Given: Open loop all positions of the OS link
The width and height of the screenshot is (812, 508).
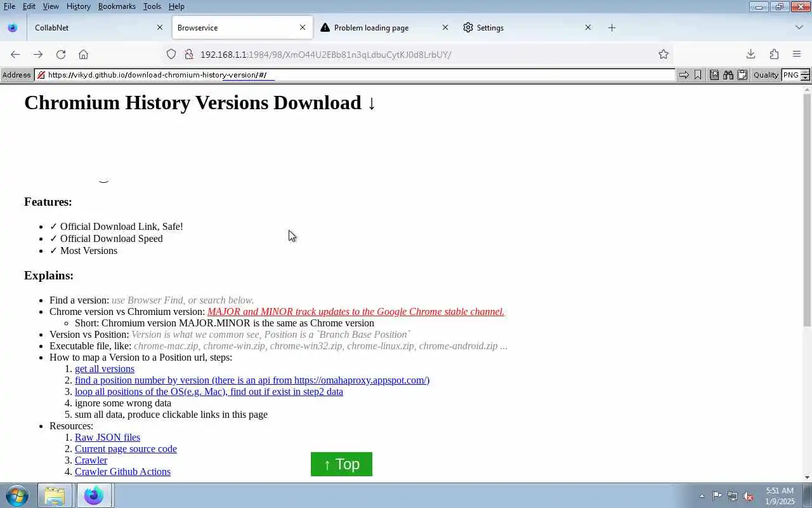Looking at the screenshot, I should coord(209,392).
